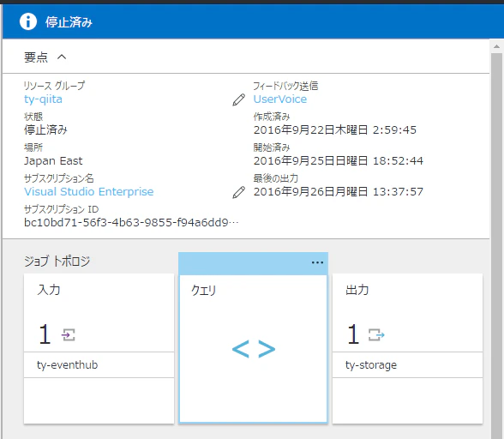Click the edit pencil next to ty-qiita

pos(239,100)
